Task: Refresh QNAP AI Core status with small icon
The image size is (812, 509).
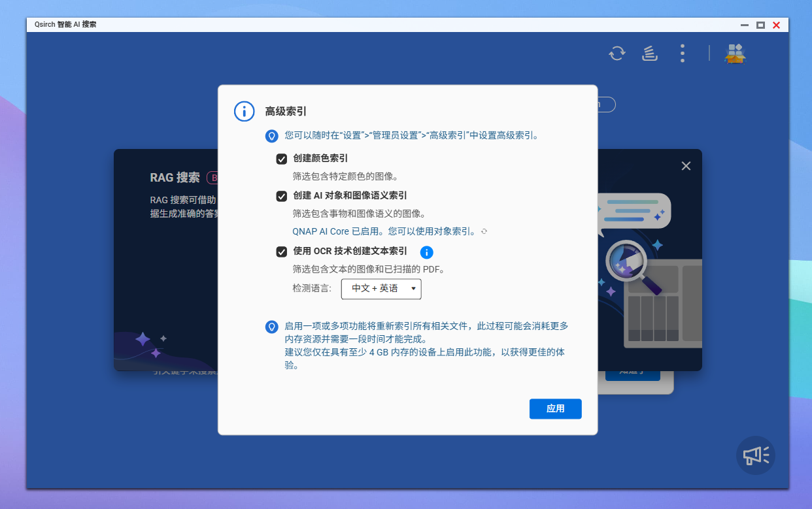Action: tap(484, 231)
